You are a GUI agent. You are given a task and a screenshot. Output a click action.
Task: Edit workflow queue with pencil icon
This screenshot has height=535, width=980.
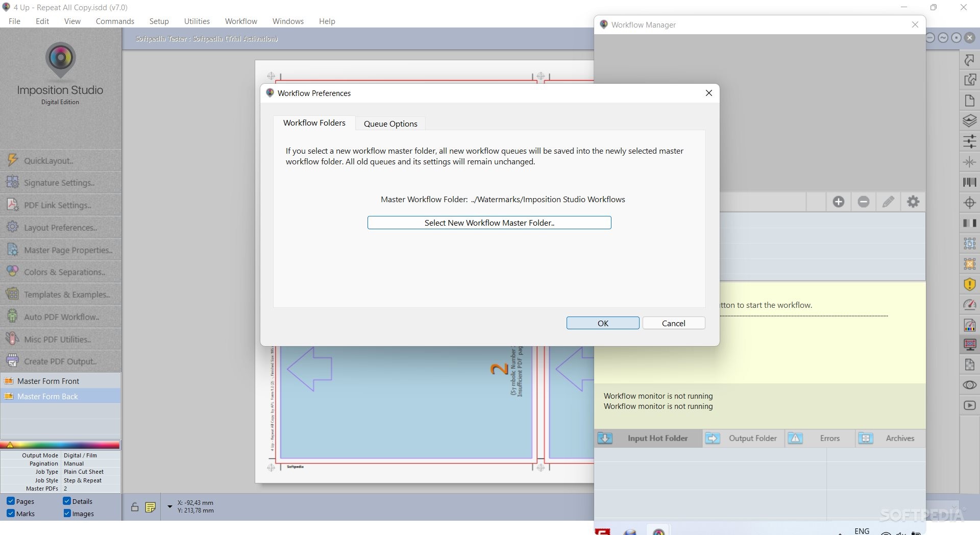[x=888, y=202]
